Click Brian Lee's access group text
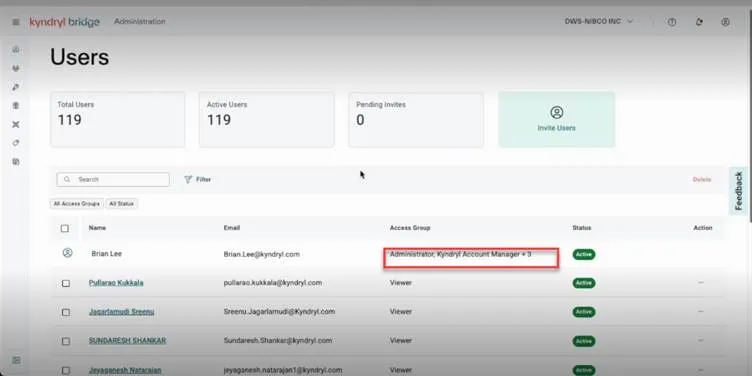The width and height of the screenshot is (752, 376). click(x=460, y=254)
